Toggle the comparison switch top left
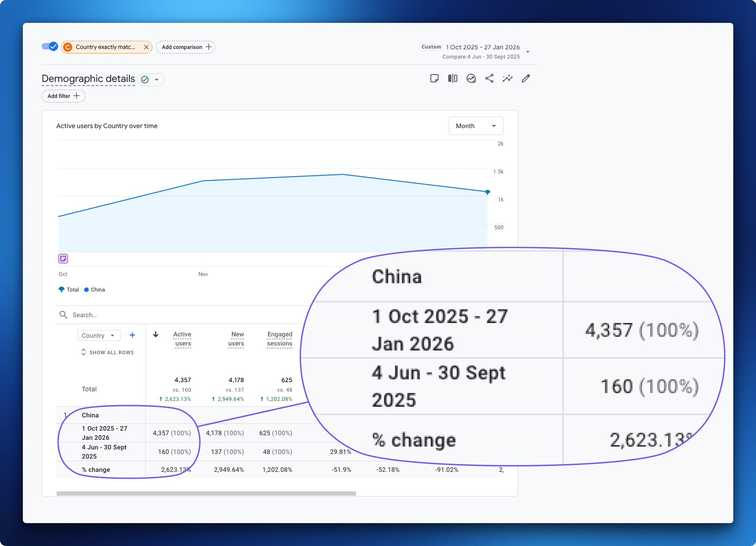This screenshot has width=756, height=546. [x=49, y=46]
